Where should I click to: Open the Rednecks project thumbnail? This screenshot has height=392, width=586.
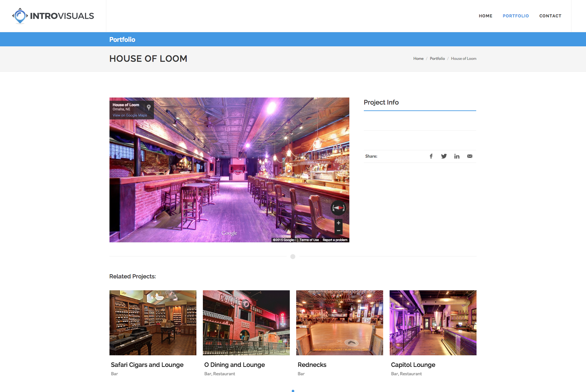tap(340, 323)
